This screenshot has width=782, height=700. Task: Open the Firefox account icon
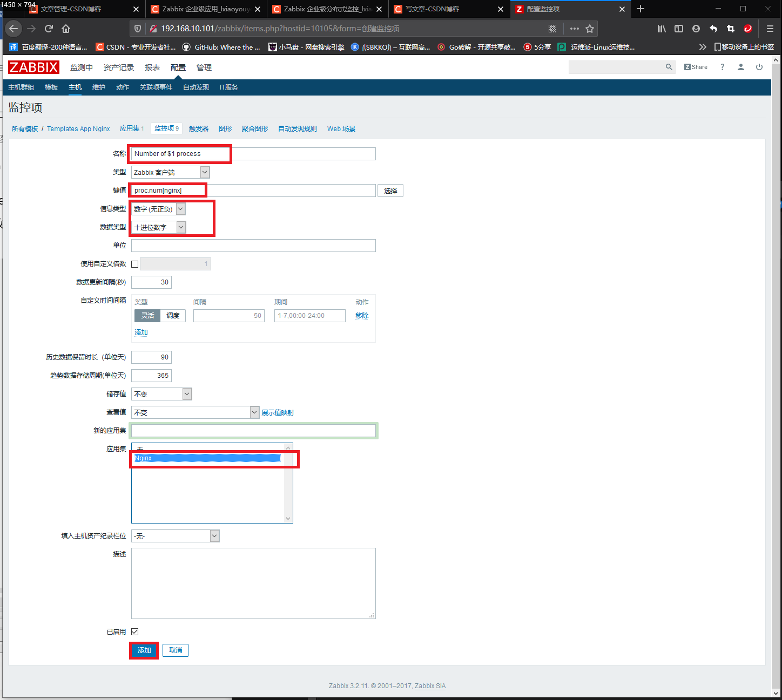(696, 29)
